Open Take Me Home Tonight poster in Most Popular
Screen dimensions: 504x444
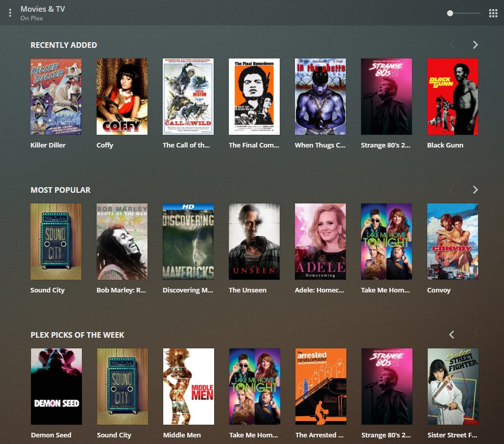(387, 242)
